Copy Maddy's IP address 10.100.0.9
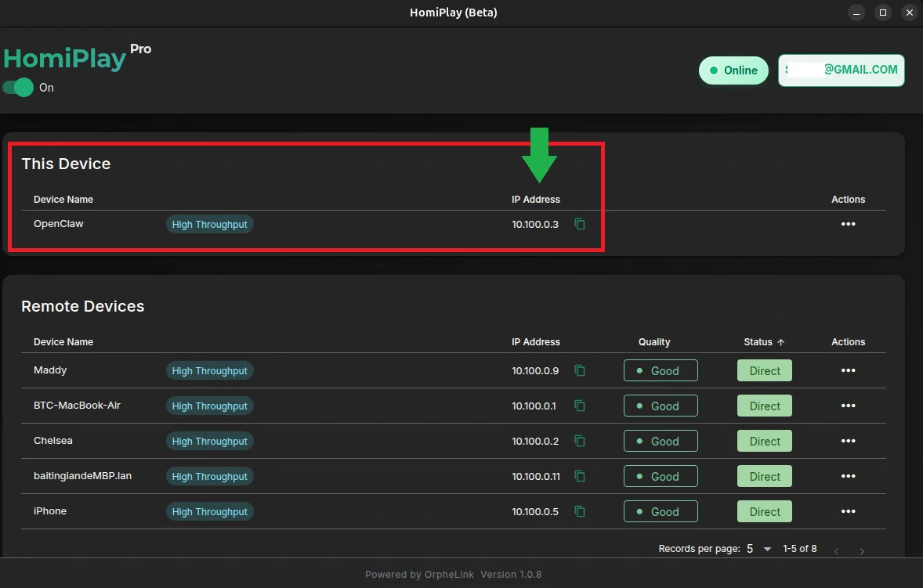 coord(580,370)
